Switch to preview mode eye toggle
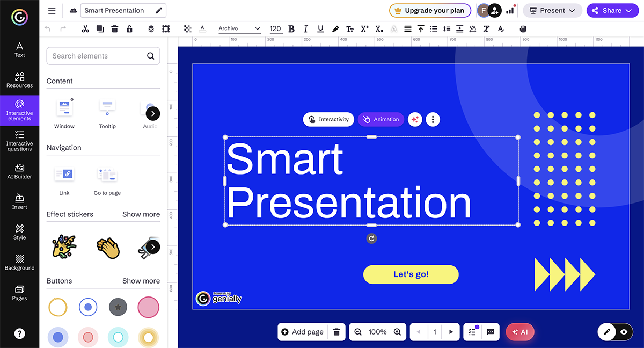Image resolution: width=644 pixels, height=348 pixels. pos(624,332)
